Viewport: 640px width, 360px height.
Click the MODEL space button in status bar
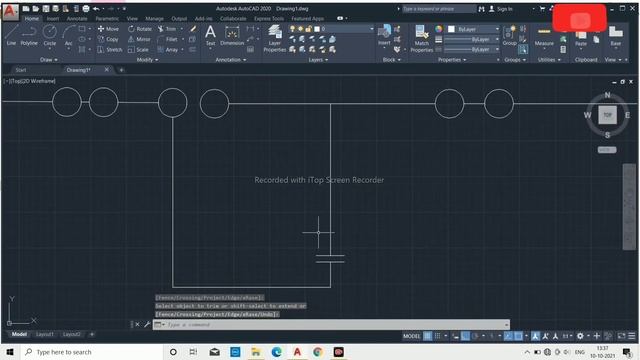(411, 336)
